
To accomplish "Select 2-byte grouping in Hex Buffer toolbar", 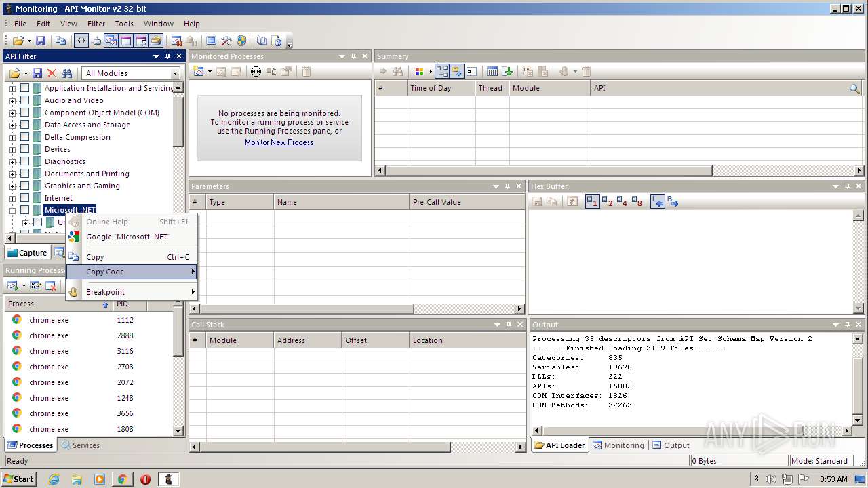I will point(607,202).
